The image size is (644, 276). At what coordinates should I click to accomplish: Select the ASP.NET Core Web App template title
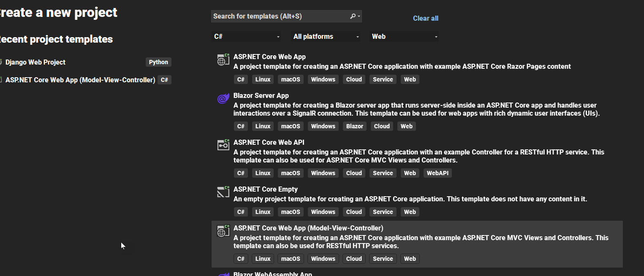click(x=269, y=57)
